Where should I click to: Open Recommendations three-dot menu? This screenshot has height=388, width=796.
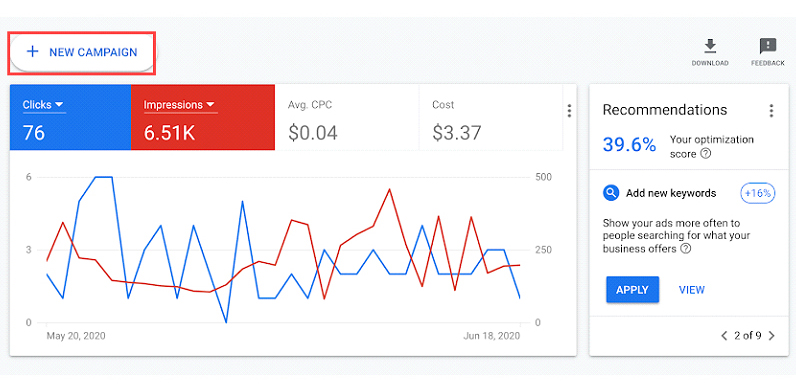771,111
